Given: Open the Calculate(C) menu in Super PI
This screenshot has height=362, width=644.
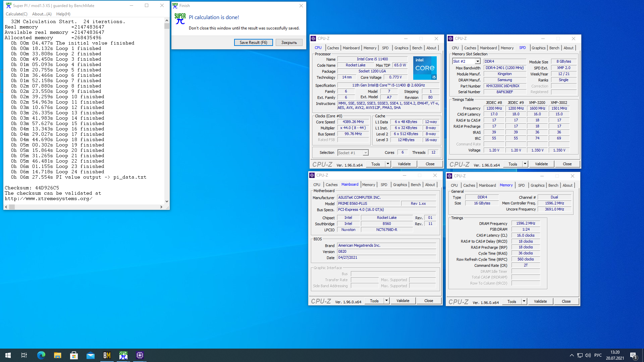Looking at the screenshot, I should point(16,14).
